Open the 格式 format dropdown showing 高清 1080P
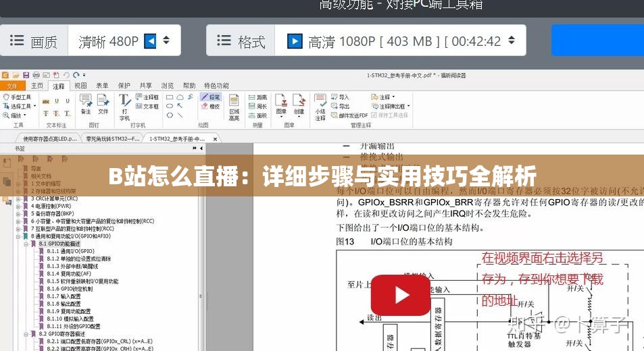 pyautogui.click(x=400, y=40)
